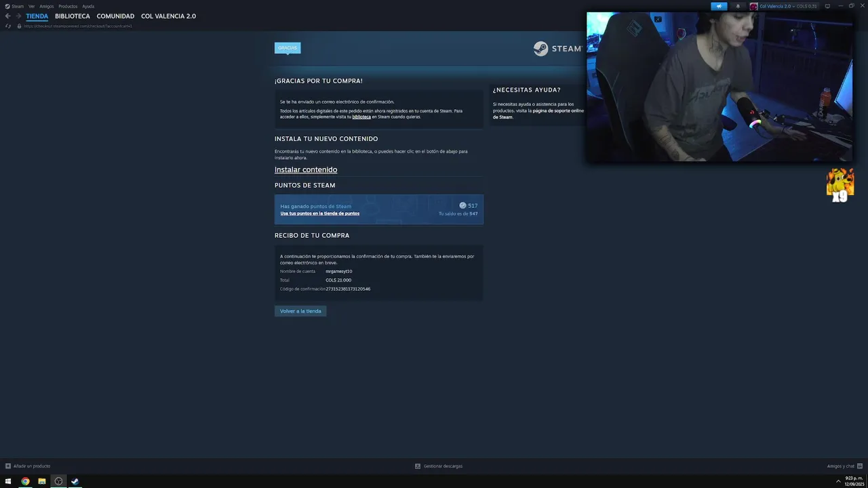This screenshot has width=868, height=488.
Task: Open the Productos menu
Action: (68, 6)
